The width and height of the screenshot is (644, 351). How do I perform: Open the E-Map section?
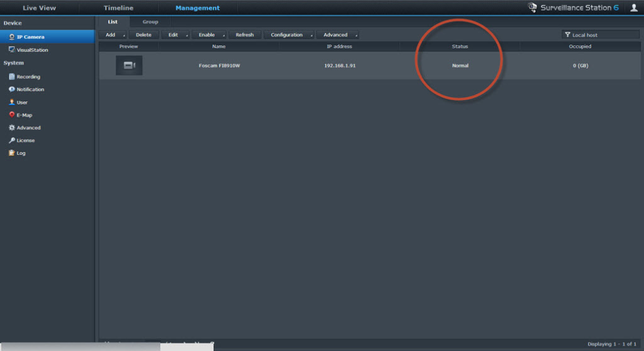pos(24,115)
